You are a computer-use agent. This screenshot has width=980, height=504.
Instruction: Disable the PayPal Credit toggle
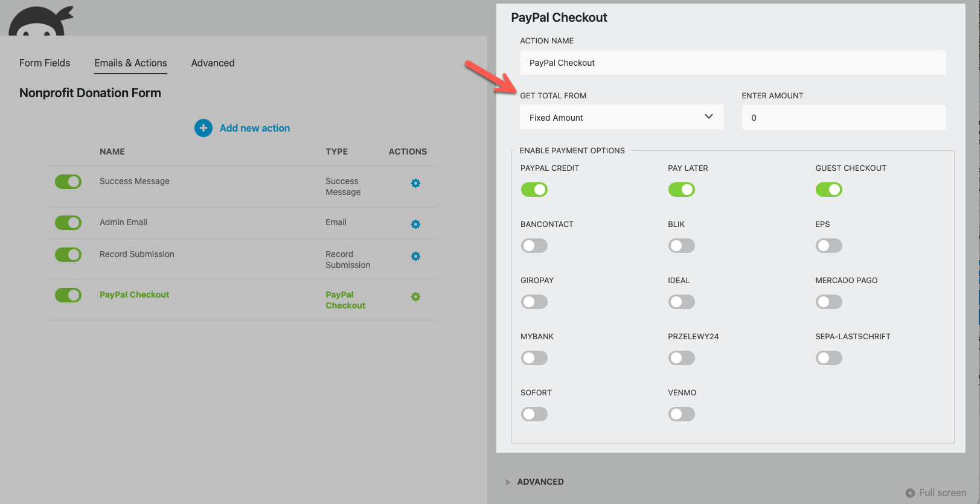pyautogui.click(x=534, y=190)
